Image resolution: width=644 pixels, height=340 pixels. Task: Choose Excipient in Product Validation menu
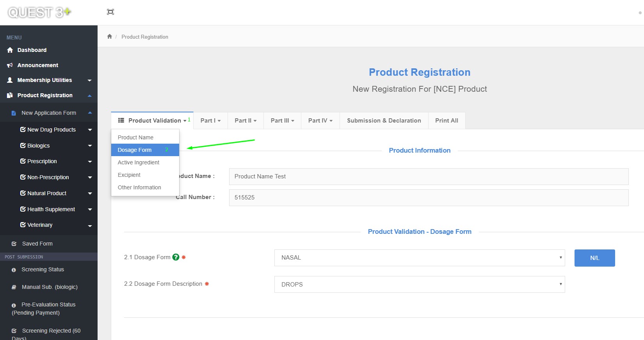[129, 175]
